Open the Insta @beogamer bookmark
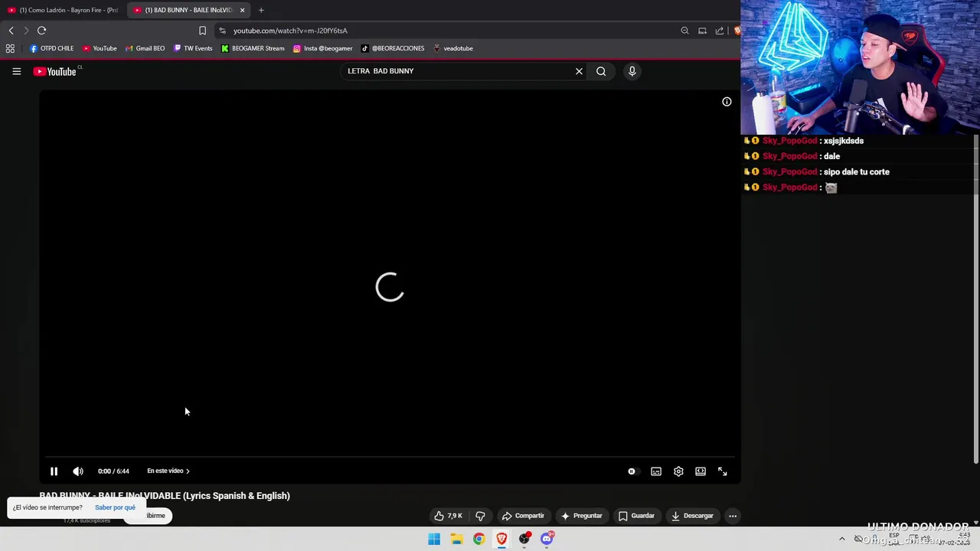 pyautogui.click(x=322, y=48)
